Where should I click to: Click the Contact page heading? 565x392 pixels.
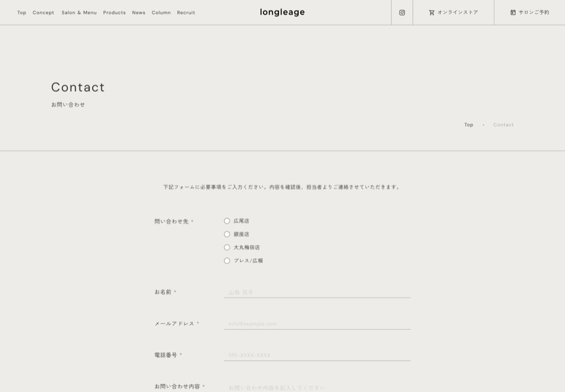point(78,87)
